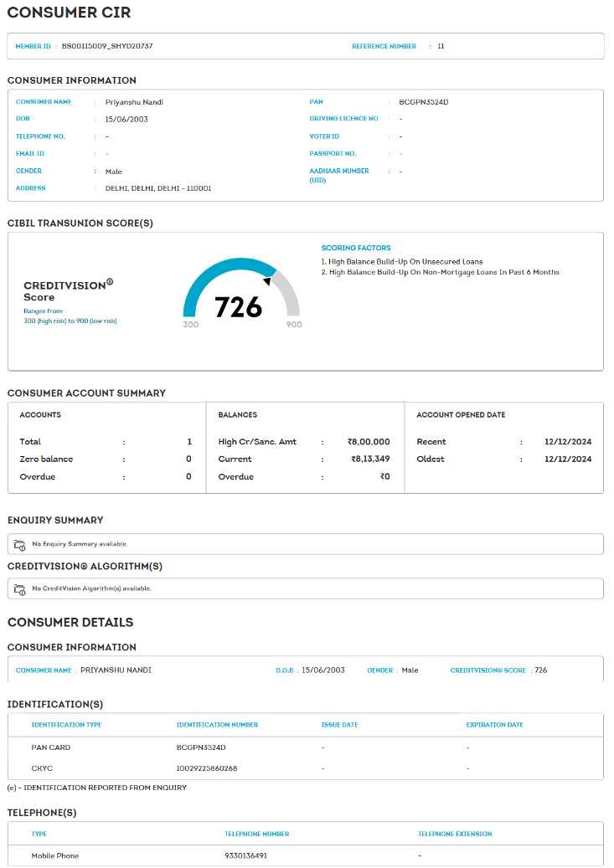The image size is (614, 868).
Task: Click the Enquiry Summary folder icon
Action: 19,545
